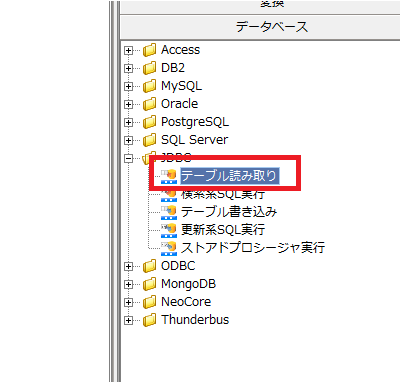Screen dimensions: 400x382
Task: Click the PostgreSQL folder icon
Action: click(149, 122)
